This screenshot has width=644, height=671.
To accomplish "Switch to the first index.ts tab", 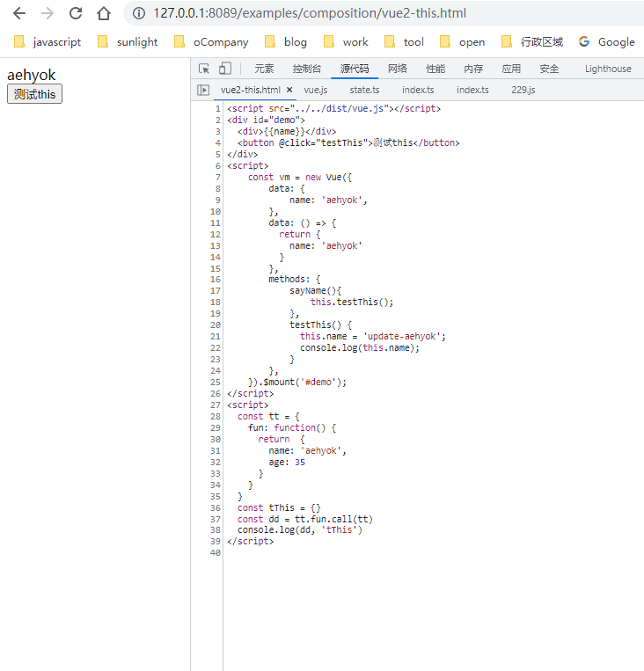I will click(x=418, y=90).
